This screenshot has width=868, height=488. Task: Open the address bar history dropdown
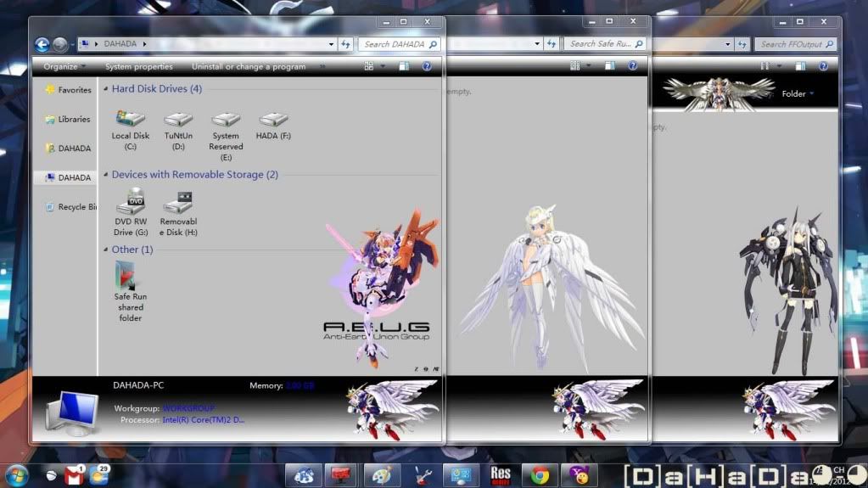click(x=331, y=44)
